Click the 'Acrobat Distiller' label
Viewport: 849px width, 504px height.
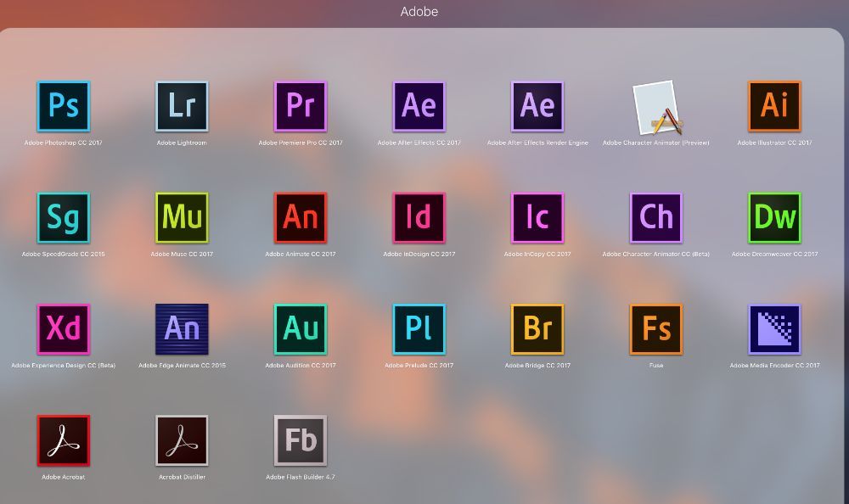tap(182, 477)
